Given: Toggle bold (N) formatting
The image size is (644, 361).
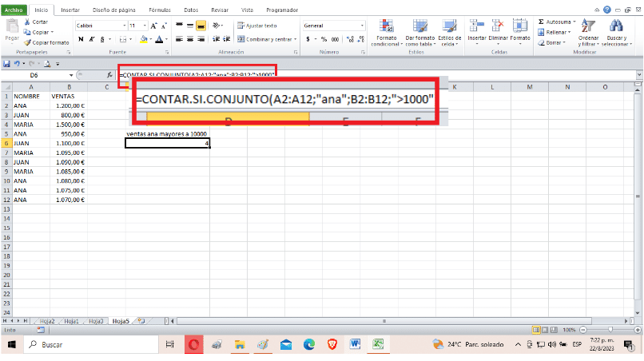Looking at the screenshot, I should (81, 38).
